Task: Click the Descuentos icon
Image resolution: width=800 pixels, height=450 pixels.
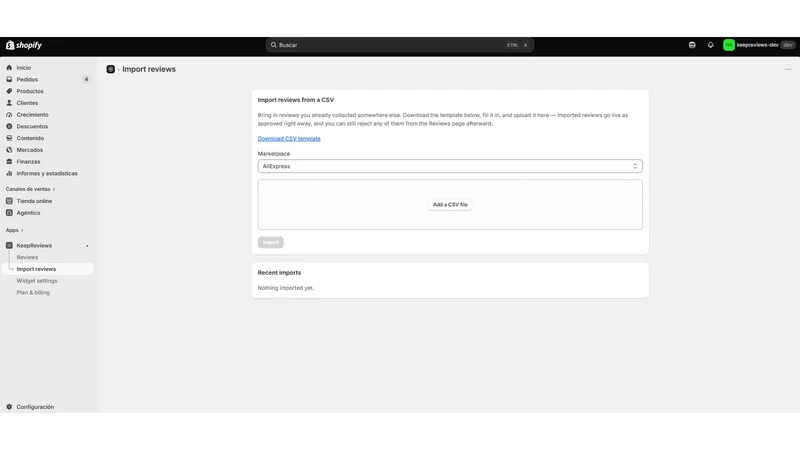Action: [9, 126]
